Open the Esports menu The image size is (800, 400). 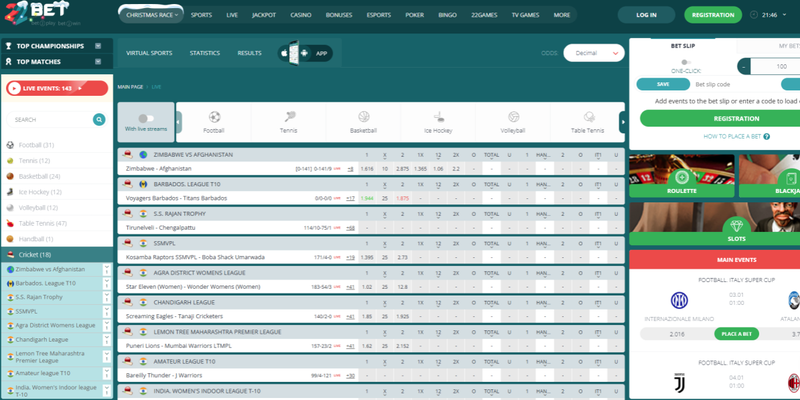pyautogui.click(x=379, y=15)
